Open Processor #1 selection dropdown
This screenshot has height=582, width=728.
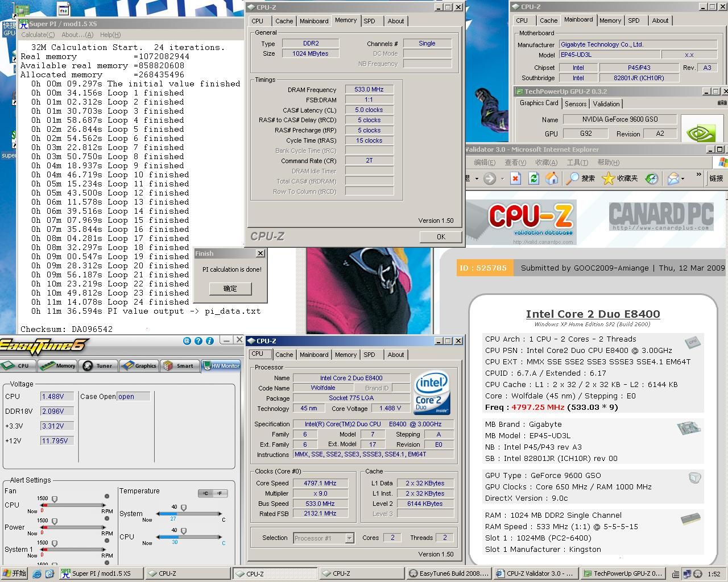click(x=349, y=538)
